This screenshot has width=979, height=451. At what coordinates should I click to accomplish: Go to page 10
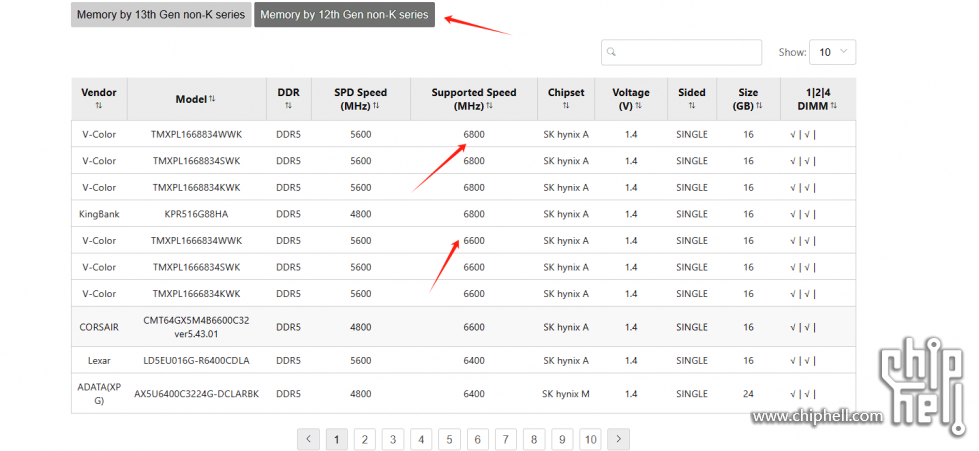[590, 440]
